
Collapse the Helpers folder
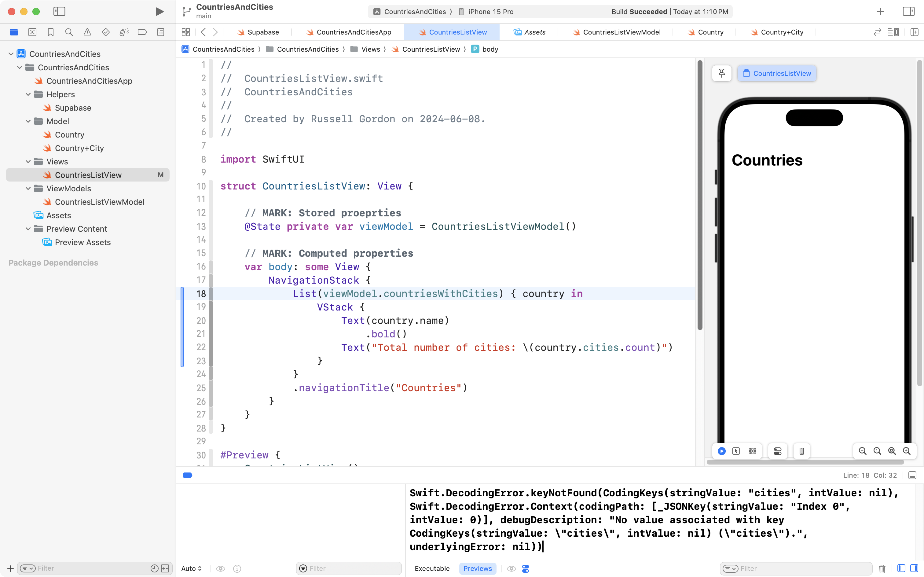(28, 94)
